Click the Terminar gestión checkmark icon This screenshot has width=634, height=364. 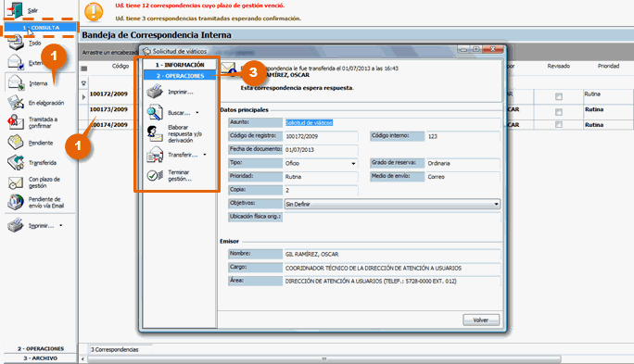[155, 175]
